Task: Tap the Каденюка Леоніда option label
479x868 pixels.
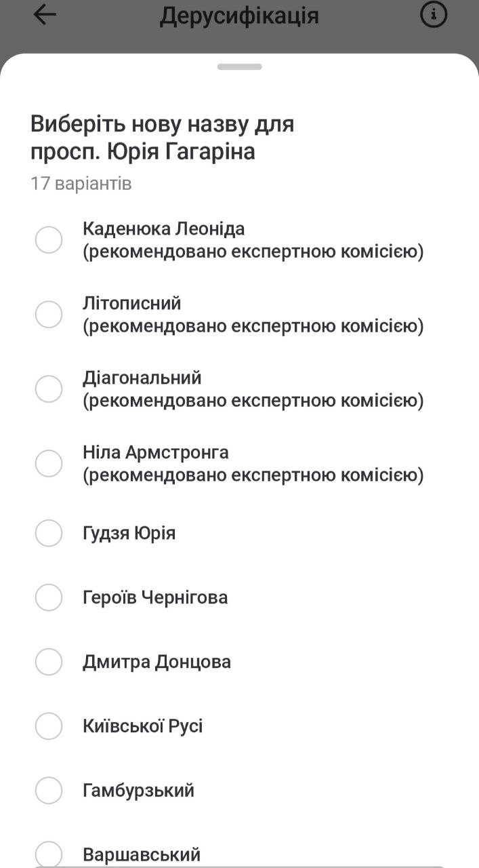Action: 163,229
